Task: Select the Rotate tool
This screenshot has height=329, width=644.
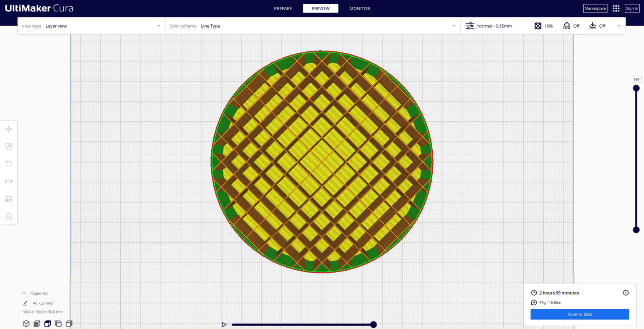Action: click(x=8, y=163)
